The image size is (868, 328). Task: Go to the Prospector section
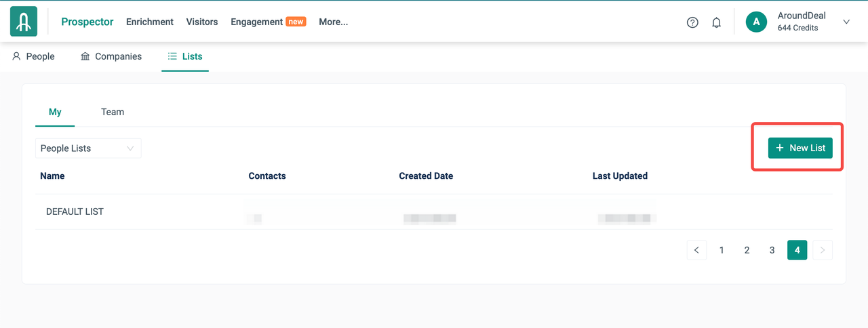(87, 22)
